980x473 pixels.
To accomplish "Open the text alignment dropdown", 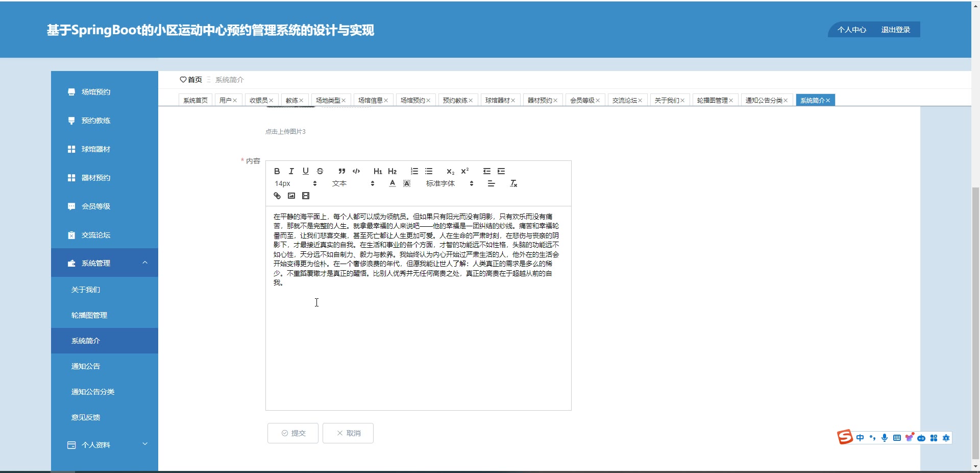I will coord(491,183).
